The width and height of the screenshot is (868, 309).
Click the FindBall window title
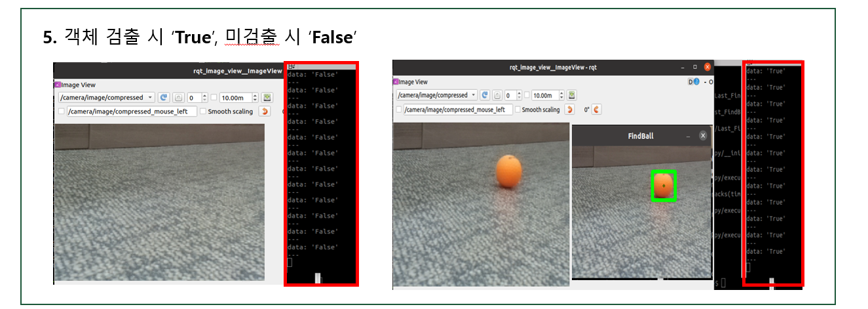point(640,136)
